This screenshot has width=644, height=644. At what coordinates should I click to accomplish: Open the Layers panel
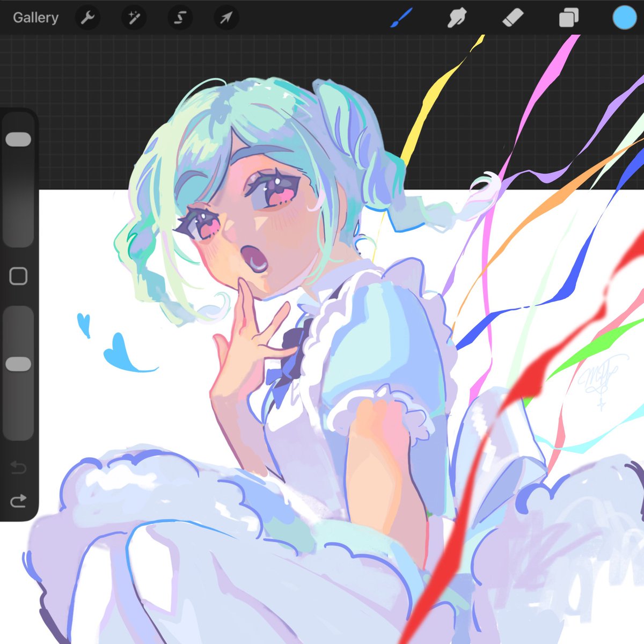tap(568, 18)
